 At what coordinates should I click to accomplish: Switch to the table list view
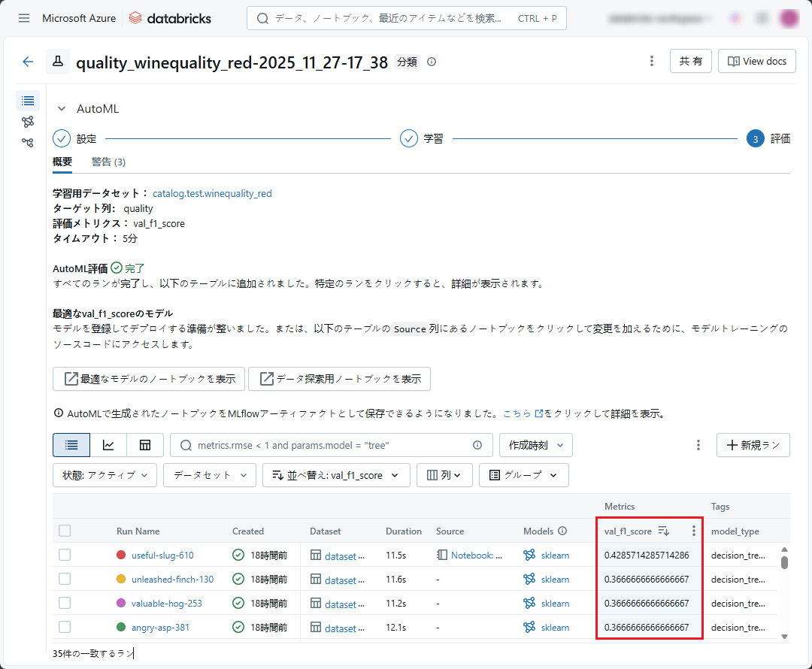(x=71, y=445)
